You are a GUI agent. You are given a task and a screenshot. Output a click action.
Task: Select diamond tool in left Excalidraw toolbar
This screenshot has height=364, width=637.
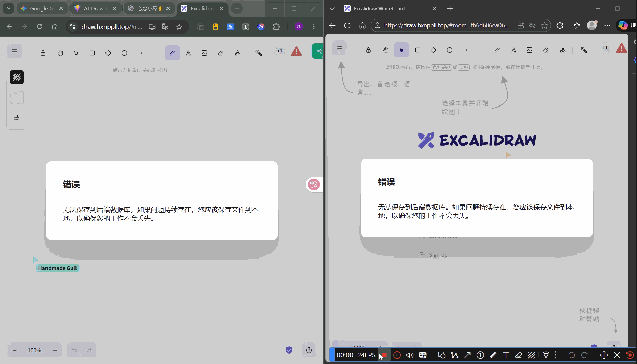pos(108,53)
